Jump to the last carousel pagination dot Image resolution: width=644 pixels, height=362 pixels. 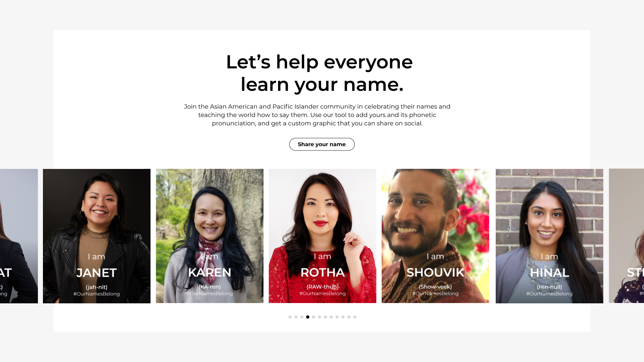355,317
